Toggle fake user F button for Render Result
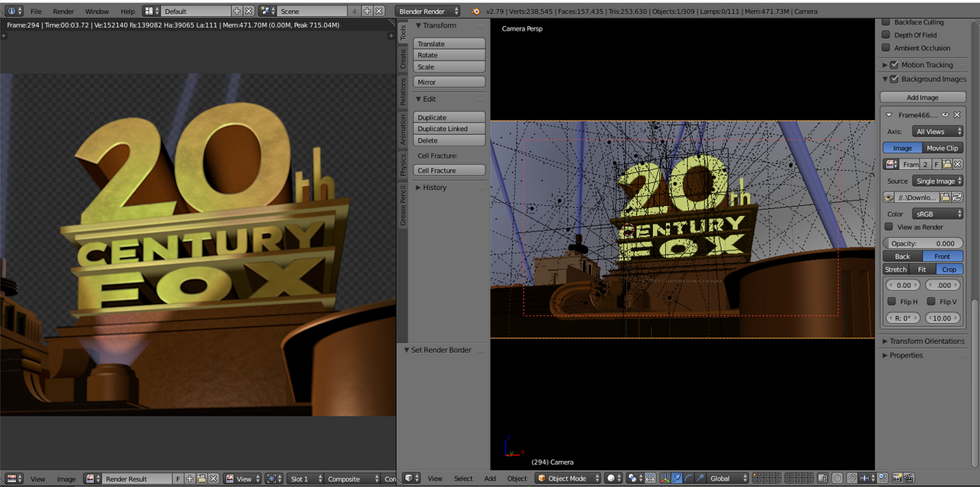The width and height of the screenshot is (980, 487). 178,479
